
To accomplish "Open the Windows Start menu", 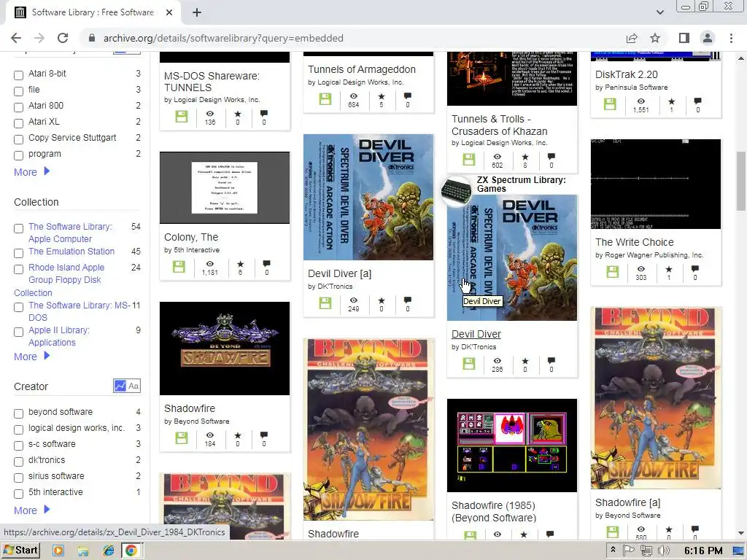I will click(x=20, y=551).
